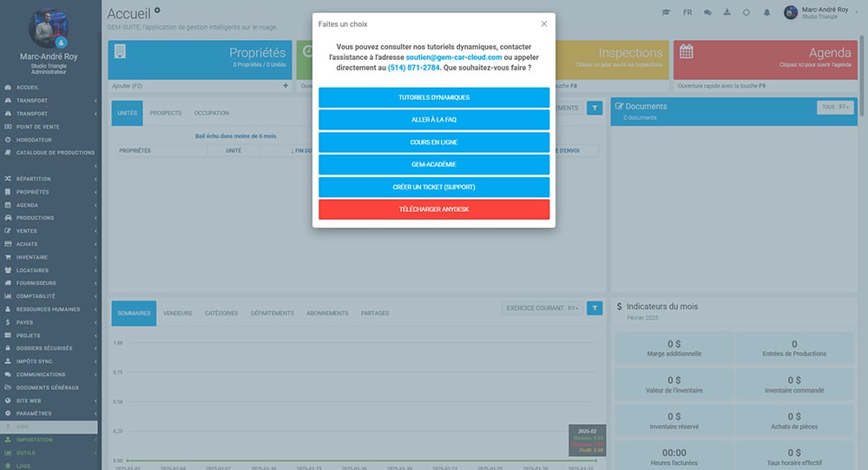Open the chat messages icon in header
Viewport: 868px width, 470px height.
click(707, 13)
